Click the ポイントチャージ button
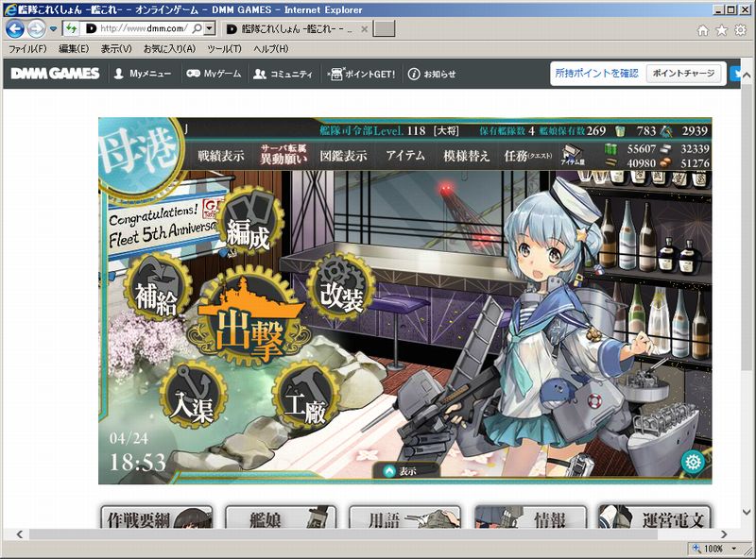Image resolution: width=756 pixels, height=559 pixels. pyautogui.click(x=683, y=74)
